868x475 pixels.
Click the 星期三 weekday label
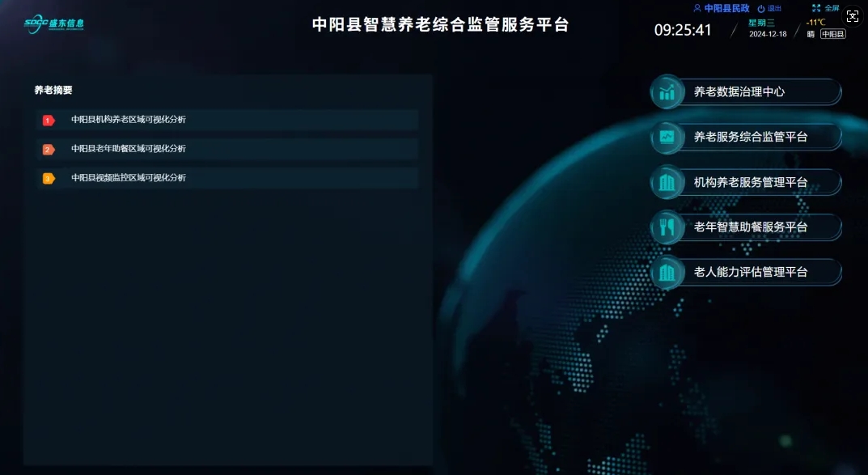[x=761, y=23]
